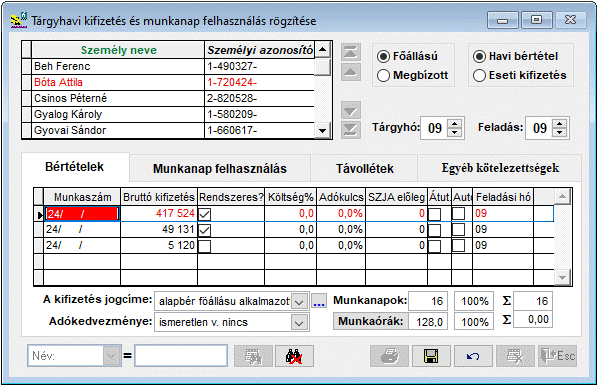Click the binoculars clear-search icon

pyautogui.click(x=294, y=356)
